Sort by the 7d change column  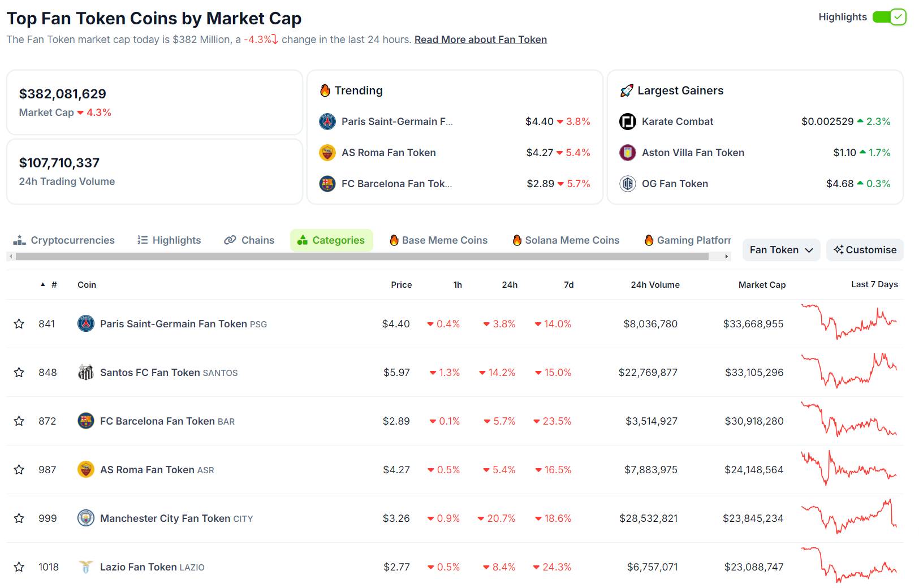coord(569,285)
